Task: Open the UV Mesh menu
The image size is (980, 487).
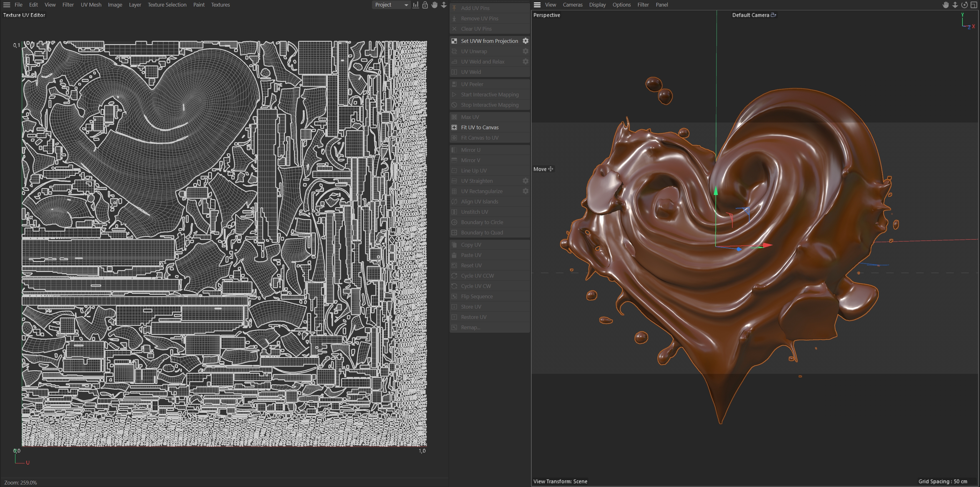Action: click(91, 5)
